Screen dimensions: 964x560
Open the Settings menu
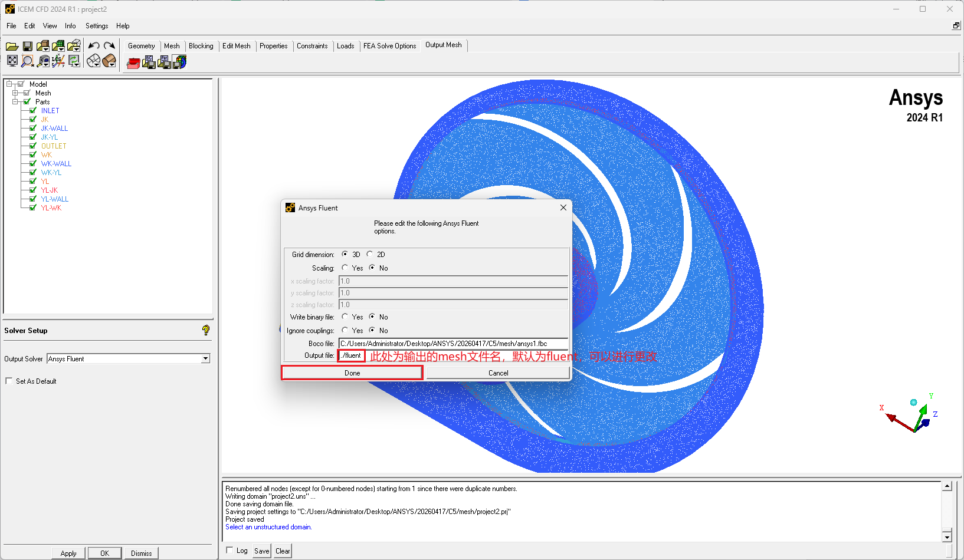[x=97, y=26]
